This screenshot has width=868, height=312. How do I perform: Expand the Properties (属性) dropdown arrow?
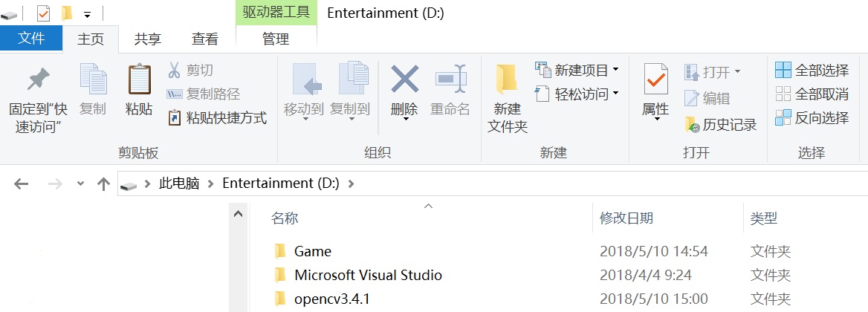click(x=656, y=119)
